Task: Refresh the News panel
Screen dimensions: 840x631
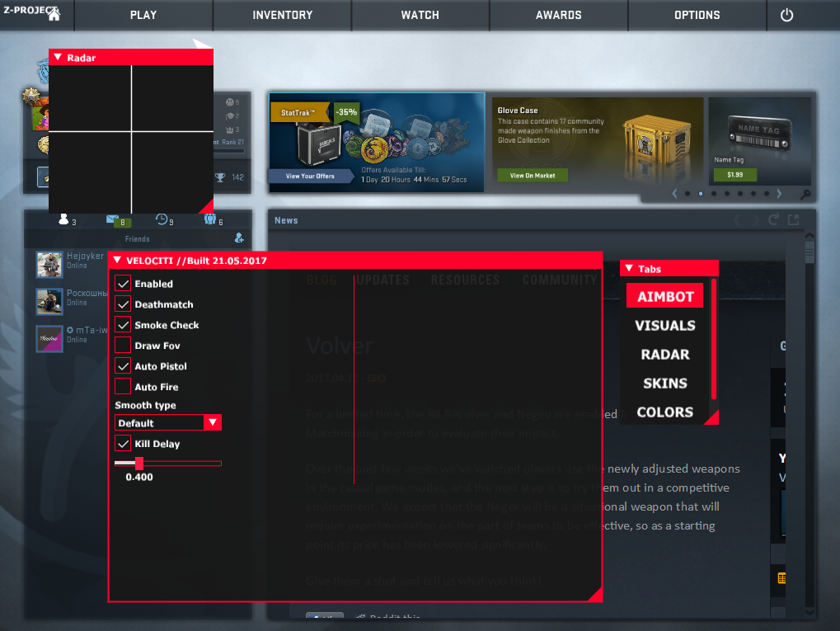Action: 773,219
